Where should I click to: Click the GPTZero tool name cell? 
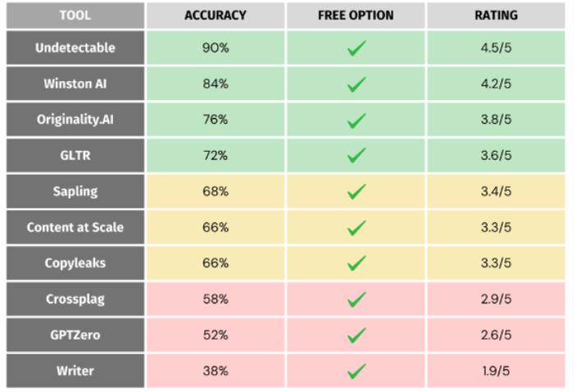click(75, 335)
